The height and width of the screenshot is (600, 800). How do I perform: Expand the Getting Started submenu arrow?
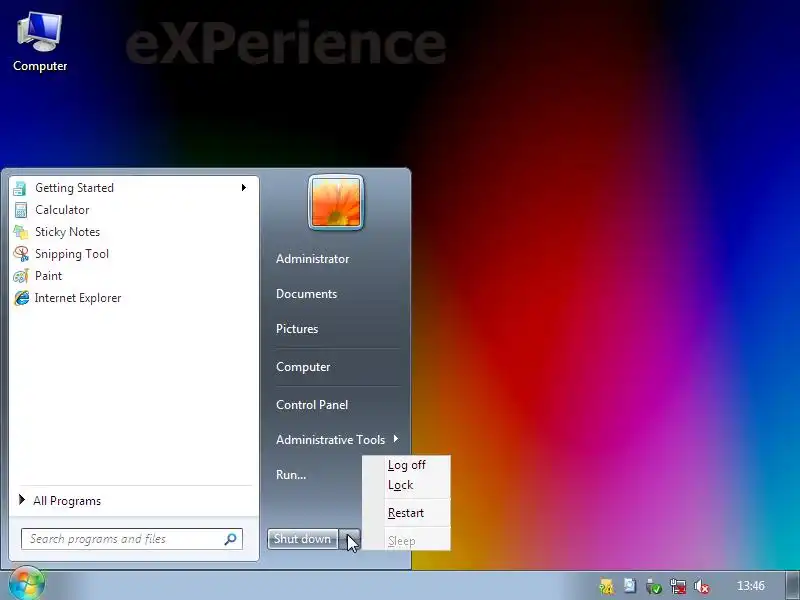coord(244,188)
